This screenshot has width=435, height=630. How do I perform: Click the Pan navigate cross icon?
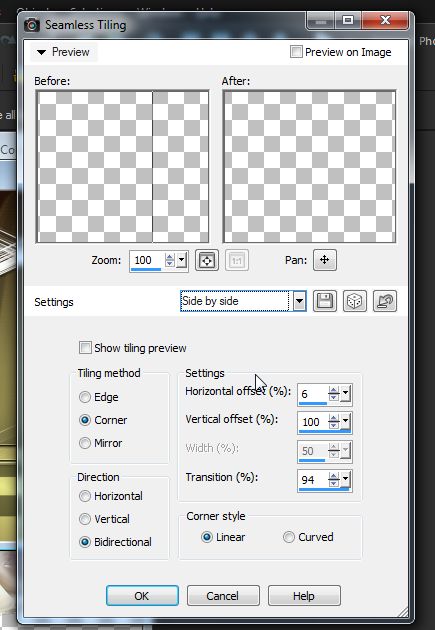[x=325, y=260]
